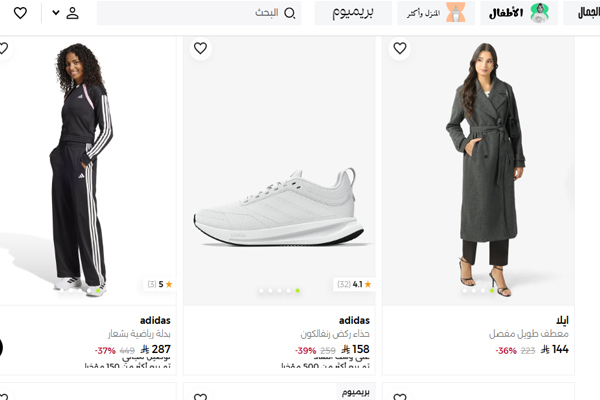Open the بريميوم (Premium) tab

(x=352, y=13)
